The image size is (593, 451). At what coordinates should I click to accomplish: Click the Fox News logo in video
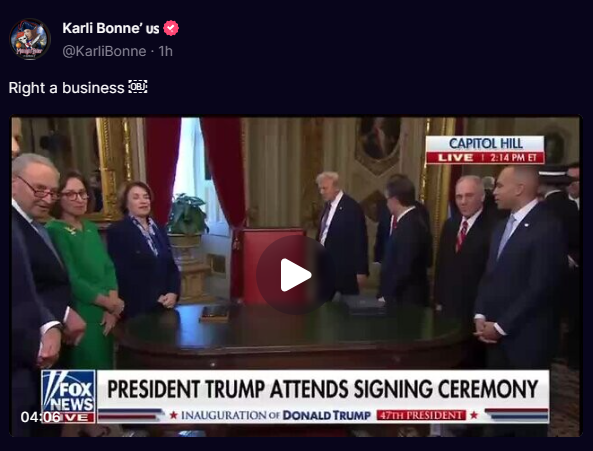[68, 396]
